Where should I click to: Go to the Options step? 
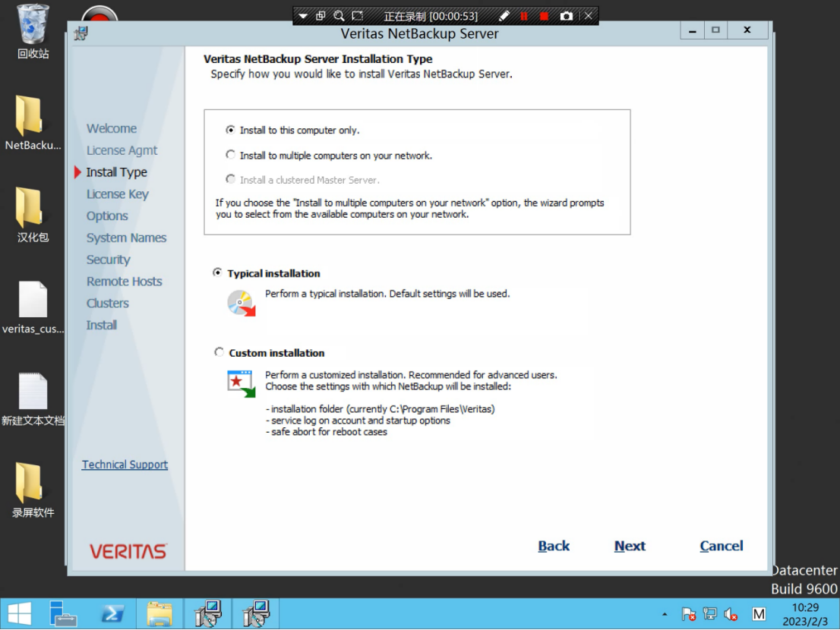(x=107, y=216)
